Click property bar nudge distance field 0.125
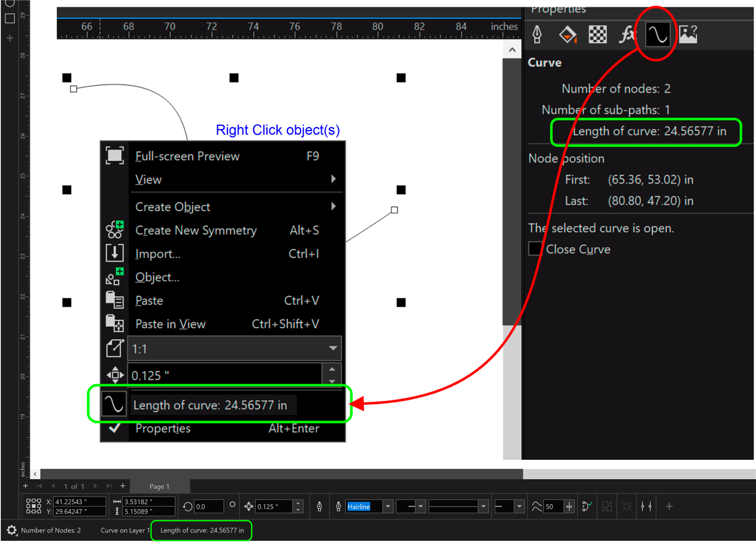The width and height of the screenshot is (756, 545). 274,507
